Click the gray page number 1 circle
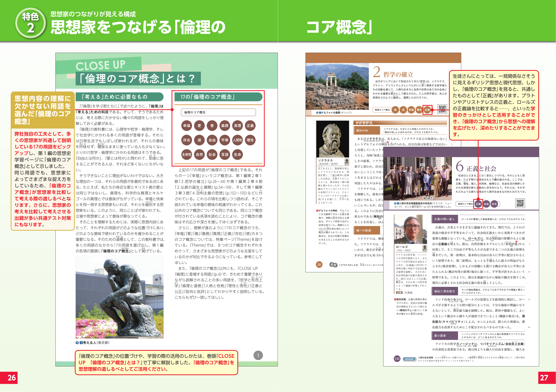The image size is (556, 392). [x=258, y=355]
